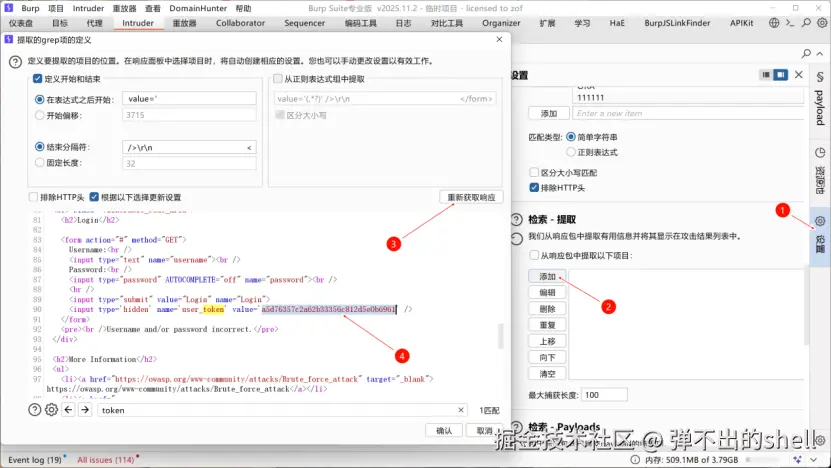Switch to the Collaborator tab

click(240, 23)
